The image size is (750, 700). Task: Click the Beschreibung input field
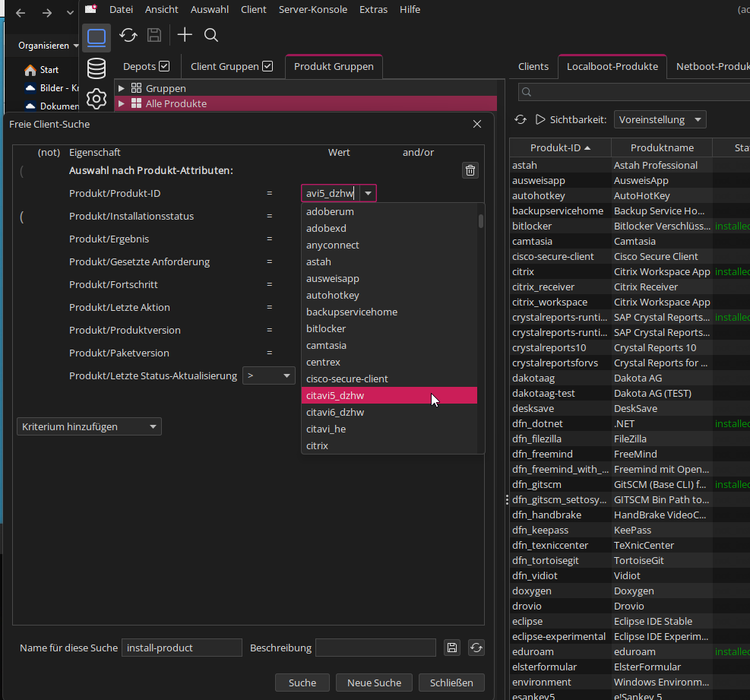tap(375, 648)
